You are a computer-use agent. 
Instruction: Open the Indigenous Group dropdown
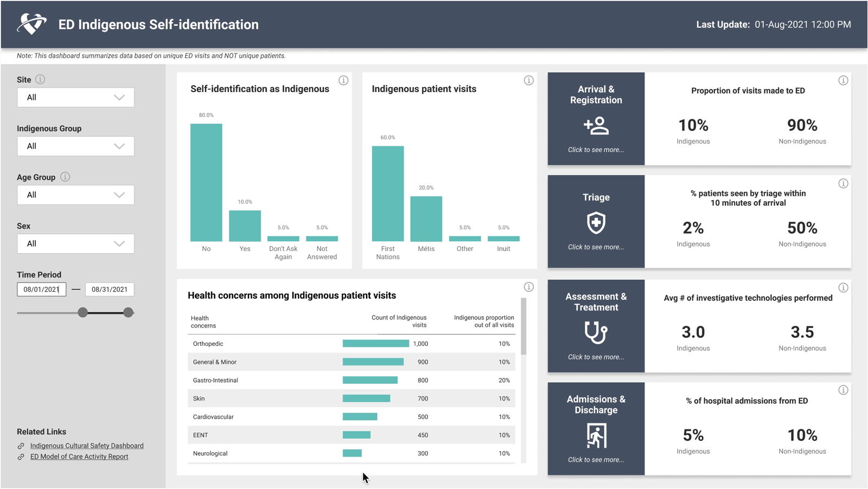[x=75, y=146]
